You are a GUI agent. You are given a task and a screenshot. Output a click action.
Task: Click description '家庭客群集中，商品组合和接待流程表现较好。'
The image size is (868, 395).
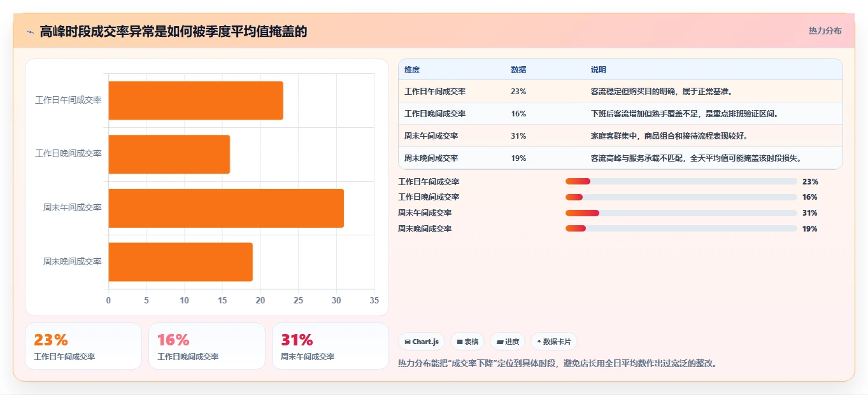coord(669,136)
